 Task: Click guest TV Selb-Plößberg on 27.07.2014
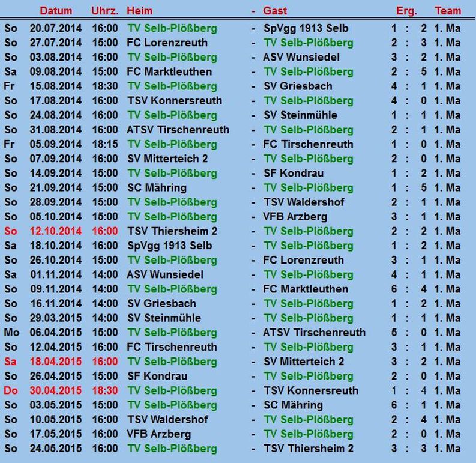pos(308,43)
